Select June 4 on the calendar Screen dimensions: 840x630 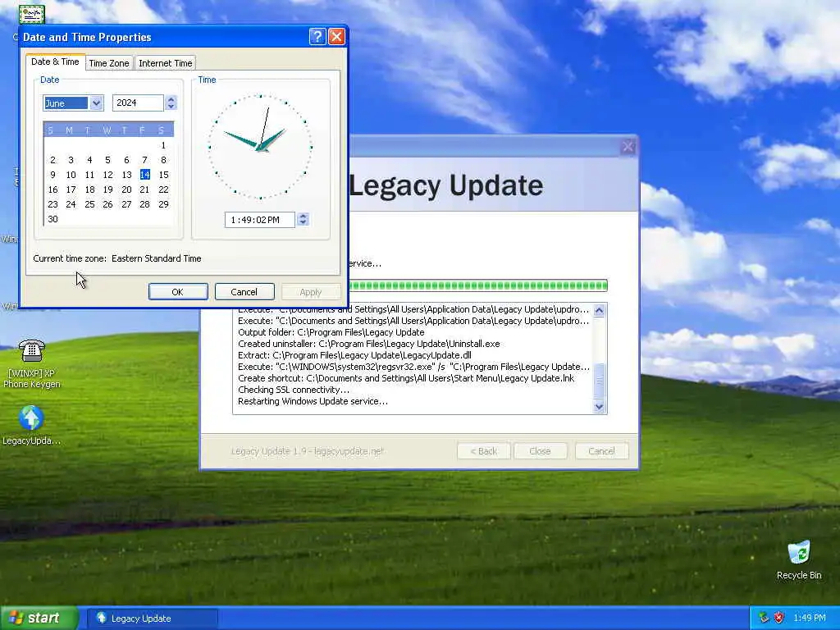(x=89, y=160)
